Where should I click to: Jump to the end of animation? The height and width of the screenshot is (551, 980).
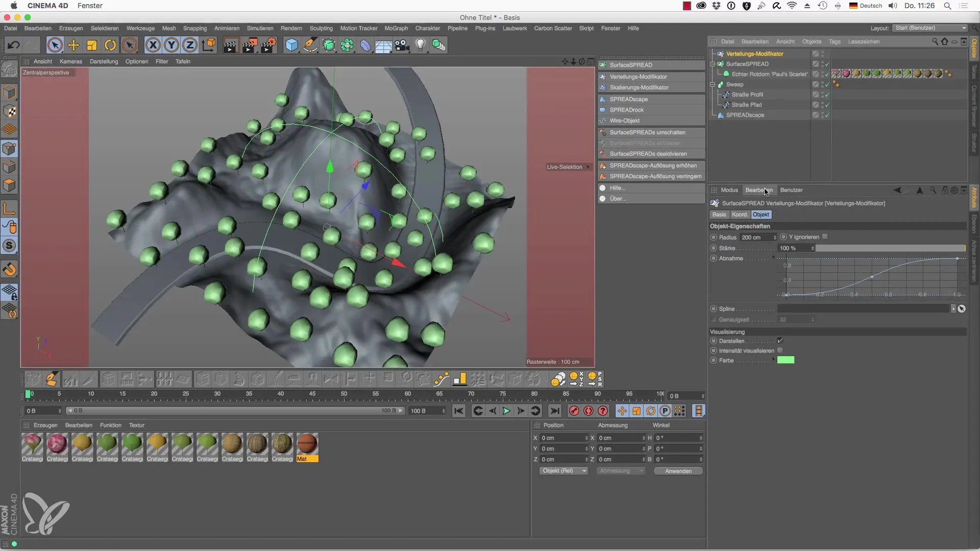pyautogui.click(x=555, y=411)
